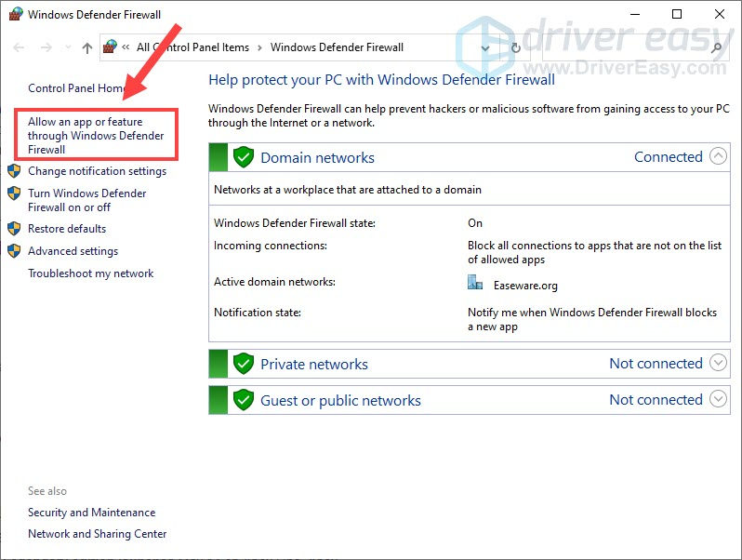Click green shield icon for Private networks
This screenshot has width=742, height=560.
[x=244, y=364]
